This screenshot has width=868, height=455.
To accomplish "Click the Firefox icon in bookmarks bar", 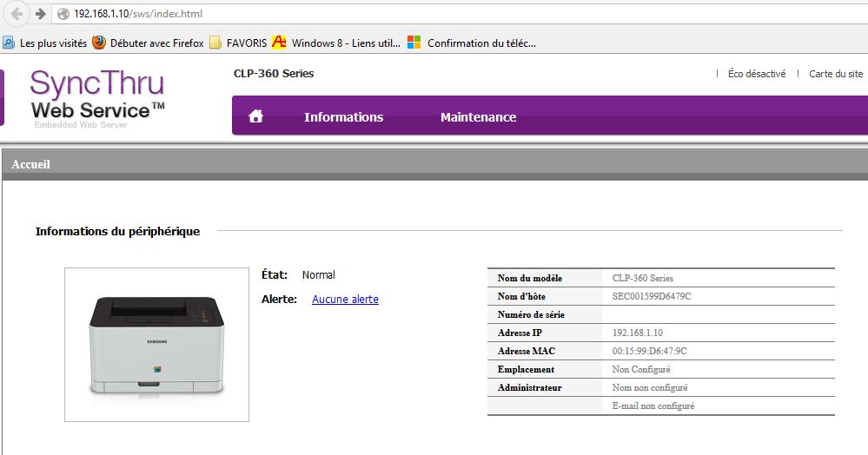I will click(x=99, y=43).
